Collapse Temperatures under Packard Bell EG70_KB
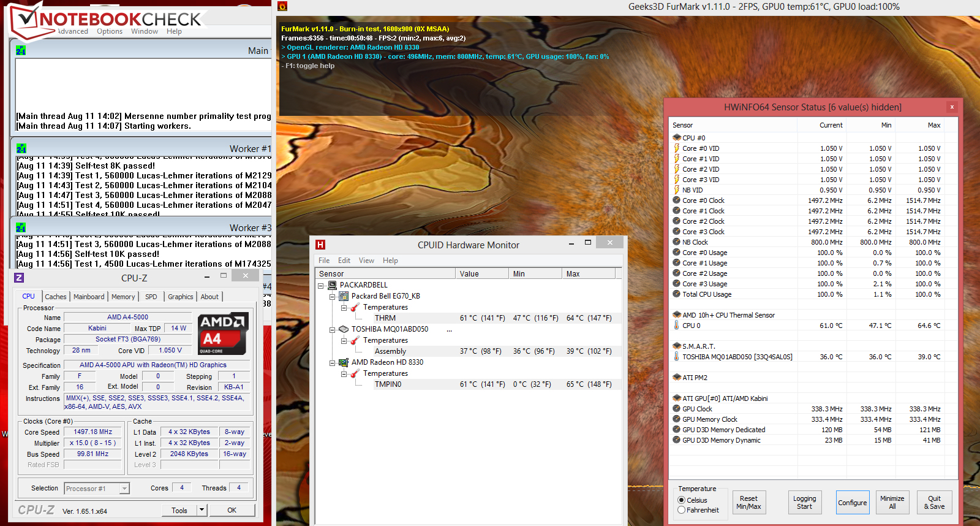Image resolution: width=980 pixels, height=526 pixels. click(344, 308)
